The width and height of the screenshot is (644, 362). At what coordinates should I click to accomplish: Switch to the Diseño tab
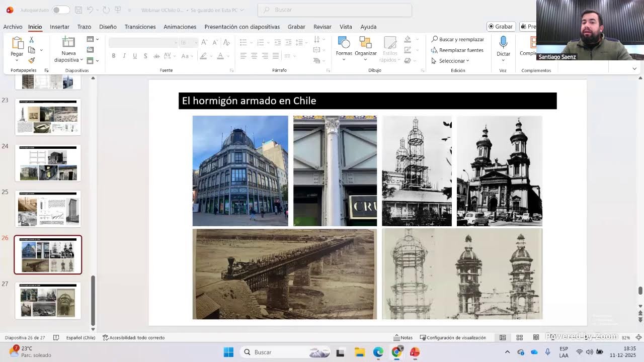pyautogui.click(x=108, y=27)
